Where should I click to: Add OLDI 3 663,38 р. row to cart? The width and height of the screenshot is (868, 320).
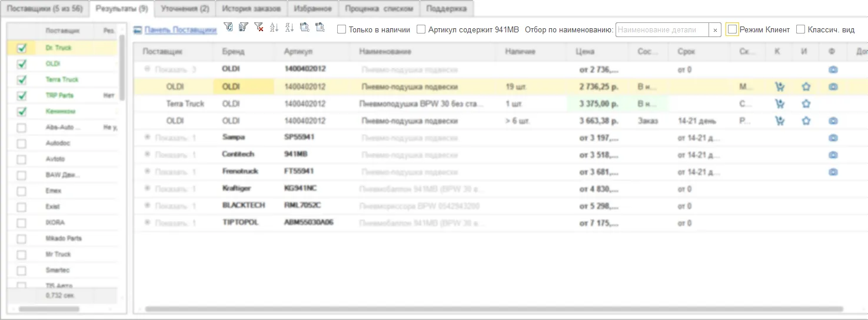[x=779, y=121]
